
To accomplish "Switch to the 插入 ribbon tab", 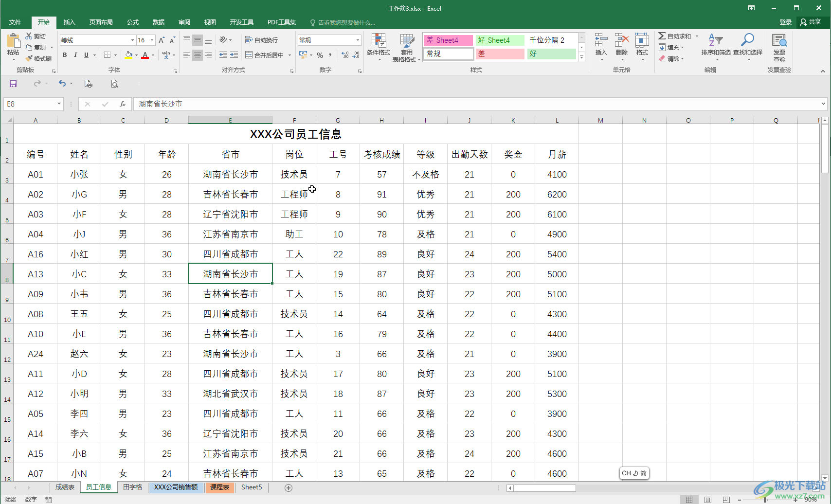I will 70,22.
